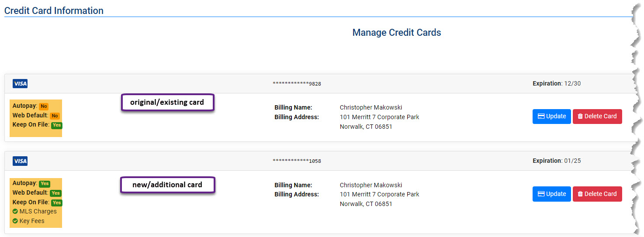The width and height of the screenshot is (644, 237).
Task: Click the card icon in first Update button
Action: coord(541,116)
